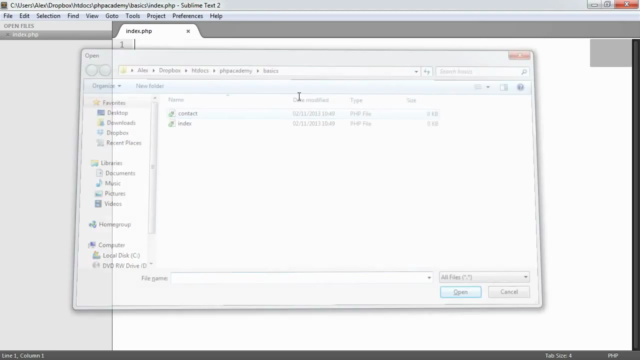Open Local Disk (C:)
The width and height of the screenshot is (640, 360).
121,256
